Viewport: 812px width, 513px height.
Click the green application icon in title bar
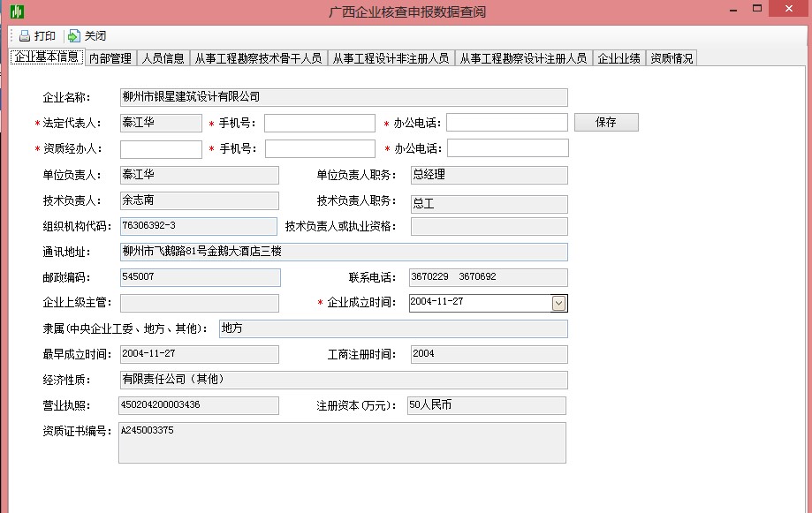pyautogui.click(x=16, y=11)
